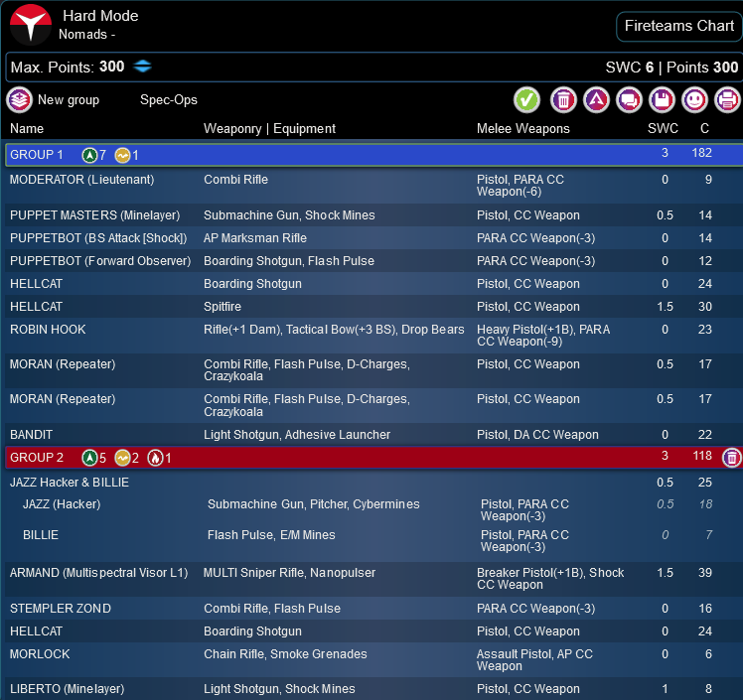The width and height of the screenshot is (743, 700).
Task: Select the JAZZ Hacker & BILLIE row
Action: pyautogui.click(x=373, y=483)
